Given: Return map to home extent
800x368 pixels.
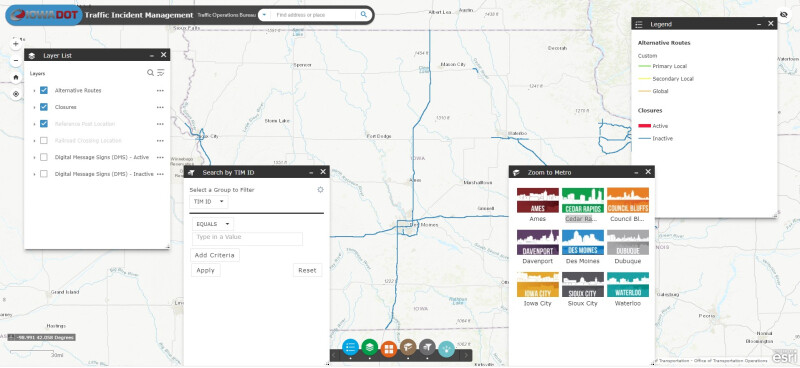Looking at the screenshot, I should pos(16,78).
